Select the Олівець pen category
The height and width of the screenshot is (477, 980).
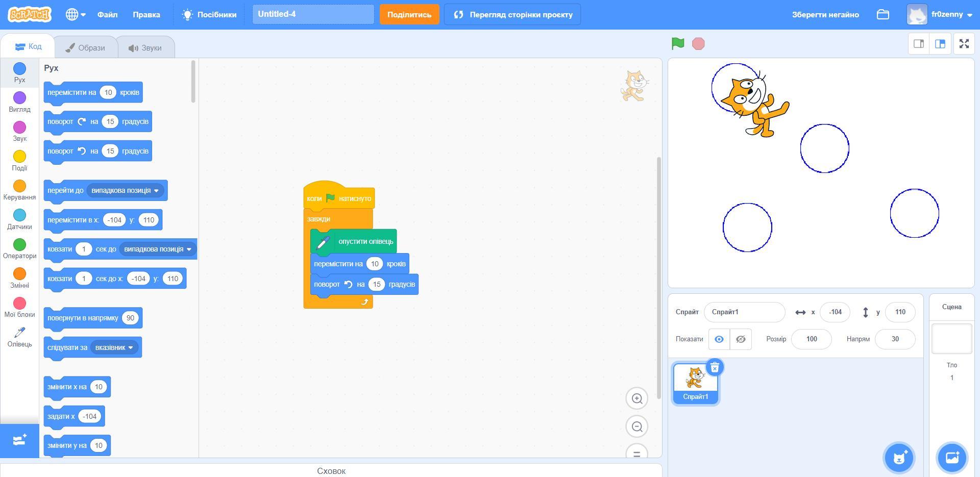point(19,337)
